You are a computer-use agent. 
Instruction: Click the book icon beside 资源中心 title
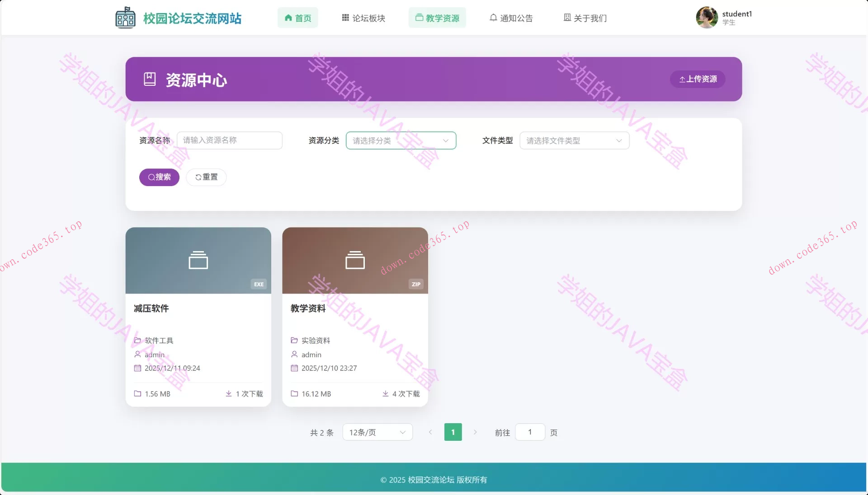click(x=151, y=79)
